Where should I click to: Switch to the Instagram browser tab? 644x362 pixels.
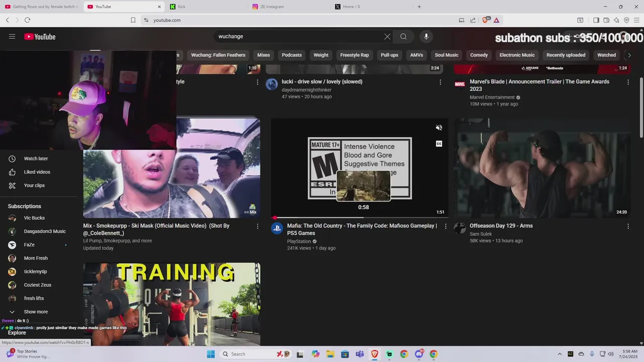coord(289,7)
